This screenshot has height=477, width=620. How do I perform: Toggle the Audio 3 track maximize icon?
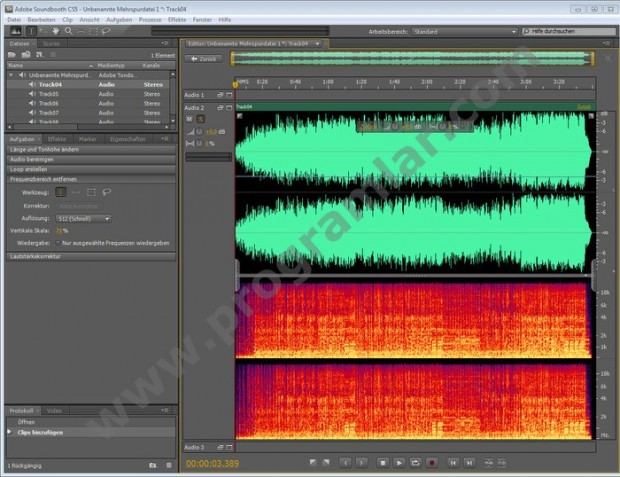coord(229,447)
